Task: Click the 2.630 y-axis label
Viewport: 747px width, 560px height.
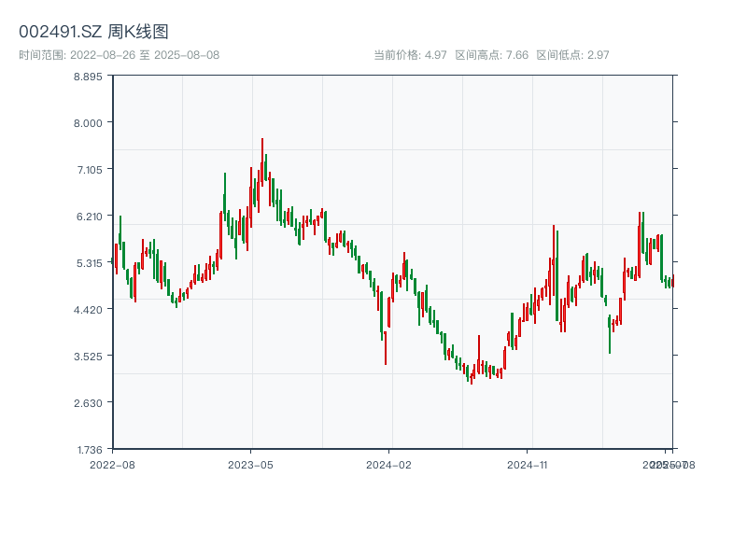Action: click(x=88, y=403)
